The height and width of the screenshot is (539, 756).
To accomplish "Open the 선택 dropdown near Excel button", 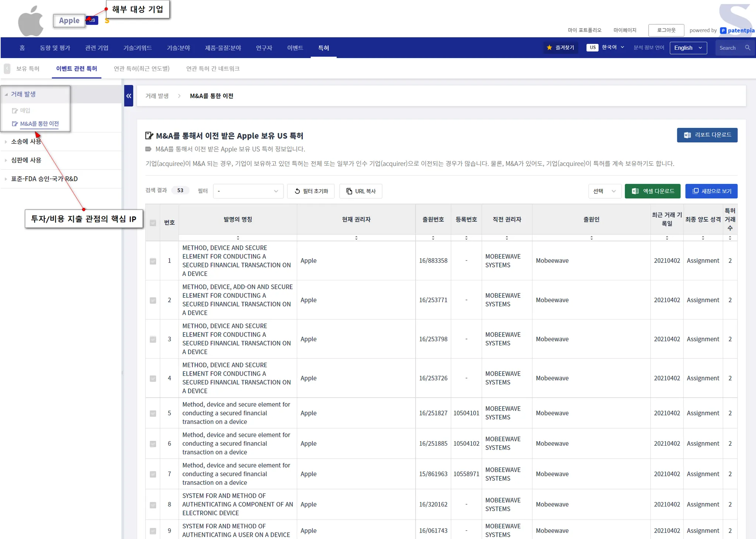I will pyautogui.click(x=604, y=191).
